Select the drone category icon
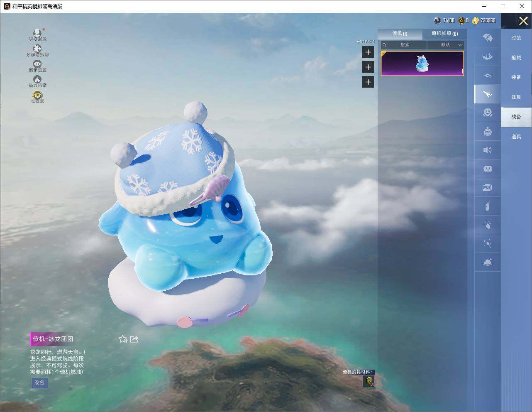This screenshot has height=412, width=532. [x=488, y=75]
